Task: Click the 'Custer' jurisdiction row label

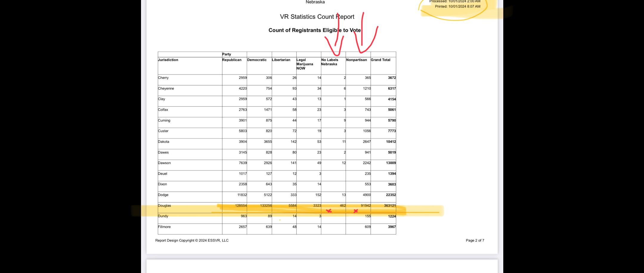Action: coord(163,131)
